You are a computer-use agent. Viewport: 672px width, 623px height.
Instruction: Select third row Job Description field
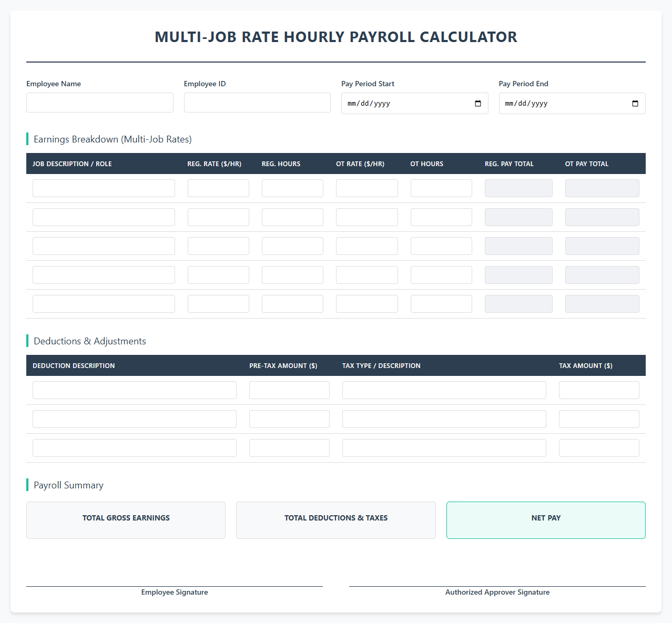(104, 246)
